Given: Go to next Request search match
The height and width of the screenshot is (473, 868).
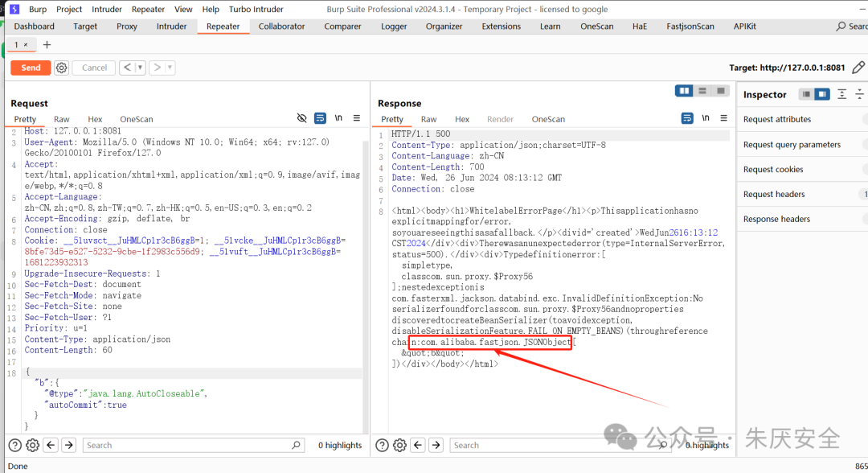Looking at the screenshot, I should (x=68, y=446).
